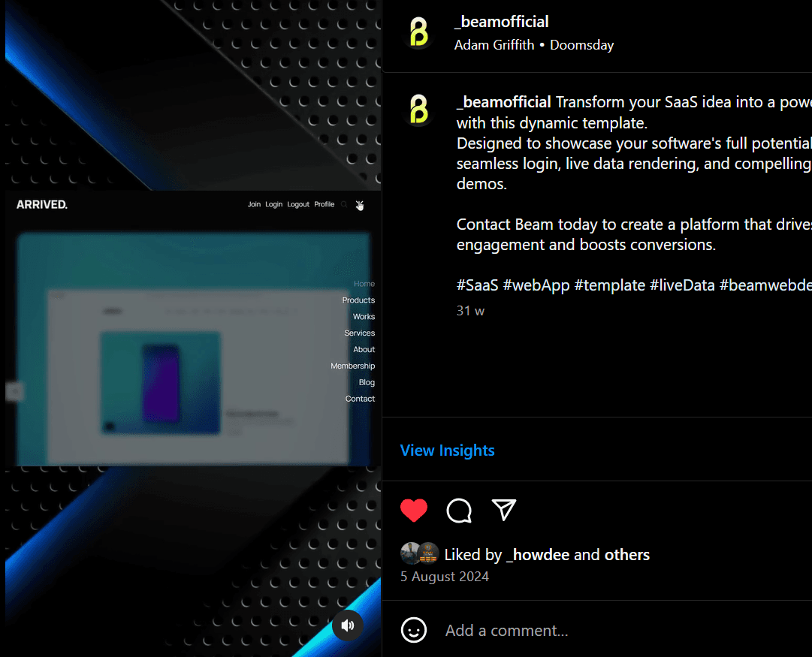This screenshot has width=812, height=657.
Task: Open the #template hashtag
Action: point(609,285)
